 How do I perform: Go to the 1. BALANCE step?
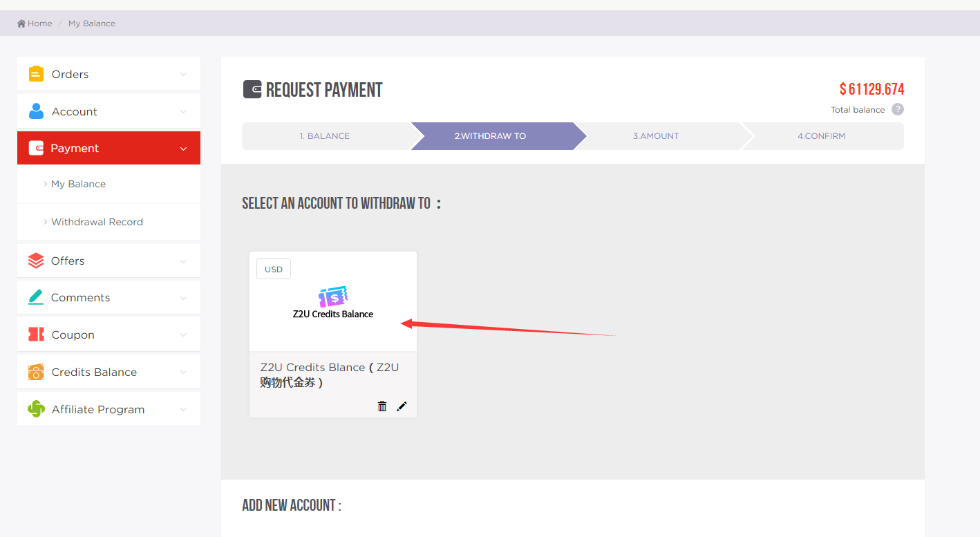[x=324, y=136]
